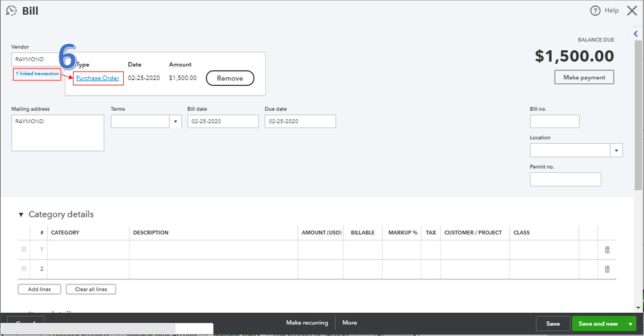Image resolution: width=644 pixels, height=336 pixels.
Task: Delete category line 2 with the trash icon
Action: 607,269
